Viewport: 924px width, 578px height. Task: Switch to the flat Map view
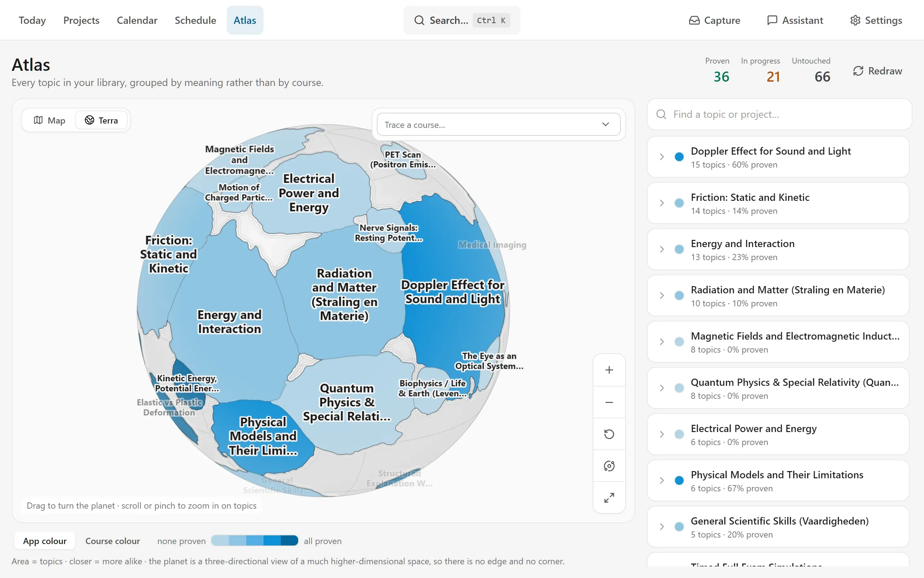pyautogui.click(x=50, y=120)
